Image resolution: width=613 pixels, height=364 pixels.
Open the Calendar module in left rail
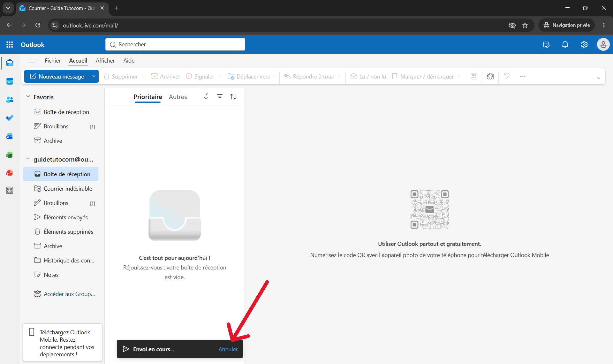tap(10, 81)
